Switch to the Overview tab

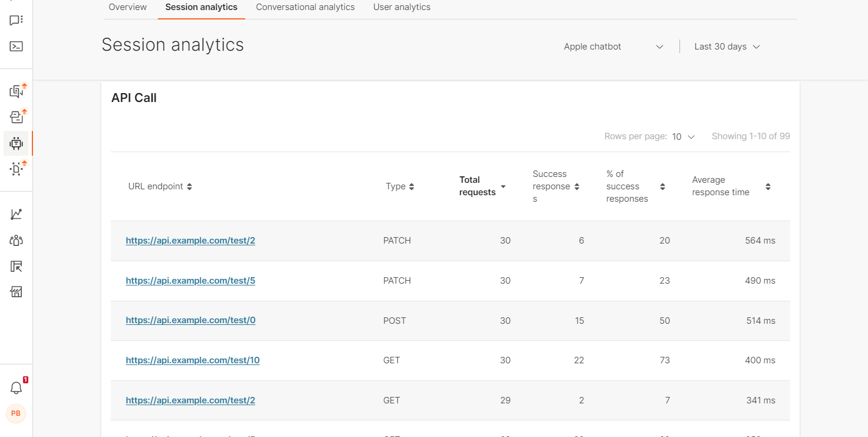click(x=128, y=7)
